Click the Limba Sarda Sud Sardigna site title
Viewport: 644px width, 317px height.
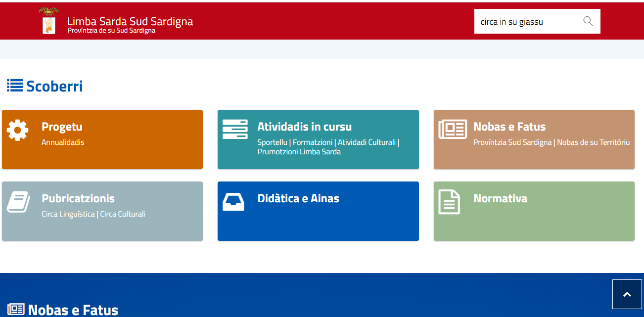[130, 21]
